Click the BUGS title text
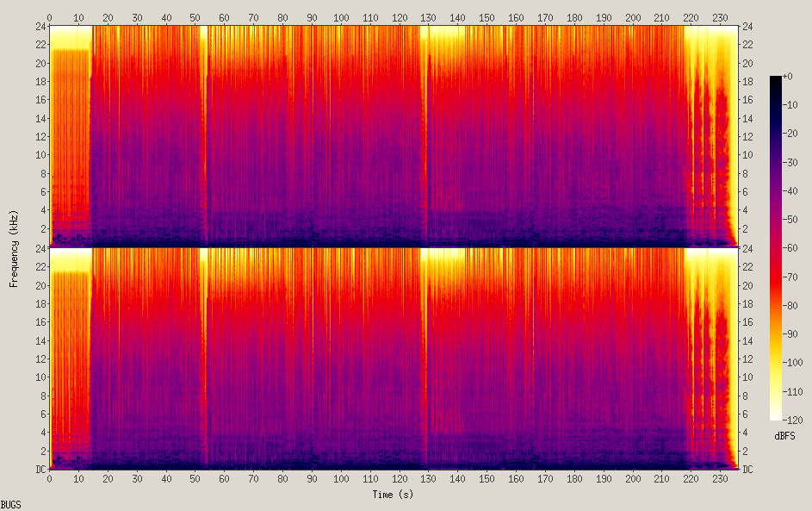The image size is (812, 511). tap(11, 504)
